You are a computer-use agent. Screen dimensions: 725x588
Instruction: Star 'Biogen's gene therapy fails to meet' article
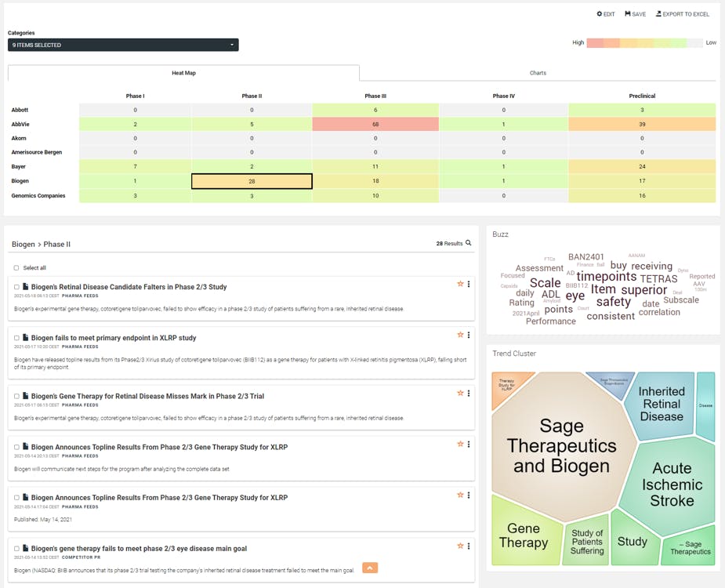coord(460,546)
